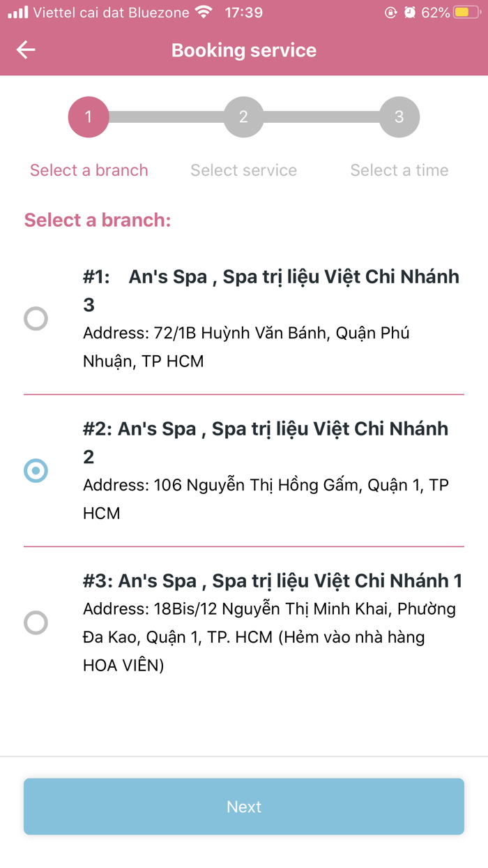Screen dimensions: 488x868
Task: Tap the battery indicator in status bar
Action: tap(466, 11)
